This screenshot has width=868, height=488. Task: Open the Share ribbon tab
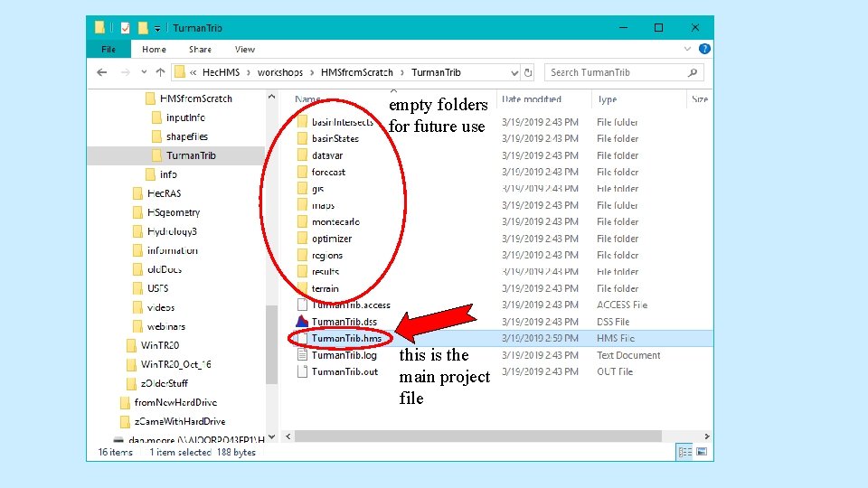[x=200, y=49]
